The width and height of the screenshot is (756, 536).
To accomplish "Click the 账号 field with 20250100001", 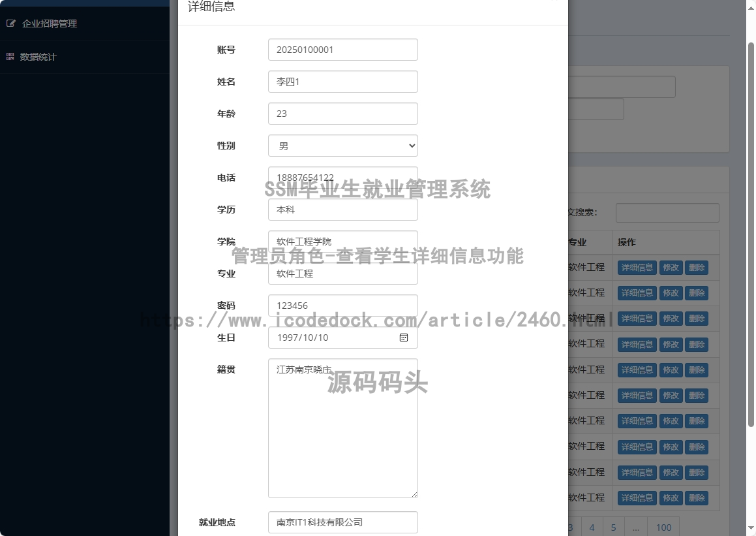I will point(343,50).
